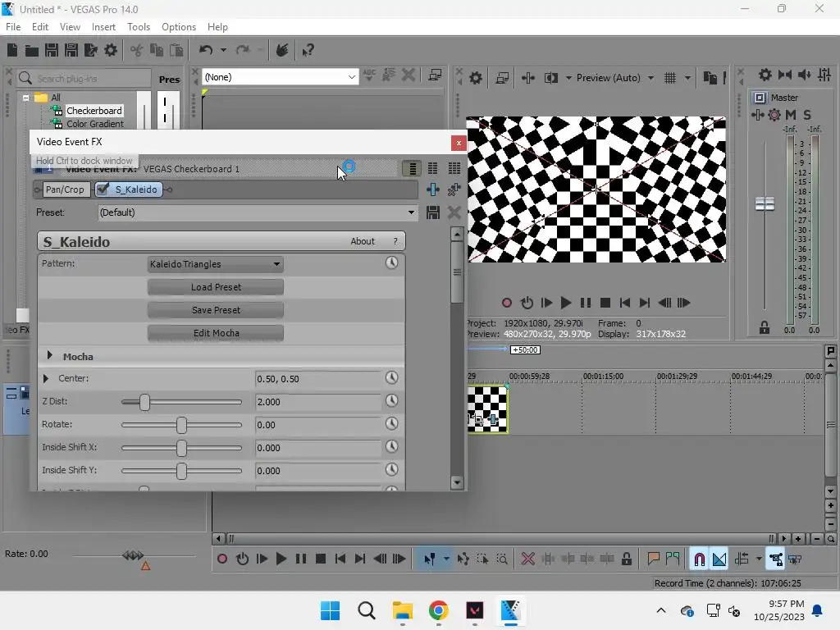Open Google Chrome from taskbar
The image size is (840, 630).
point(438,610)
